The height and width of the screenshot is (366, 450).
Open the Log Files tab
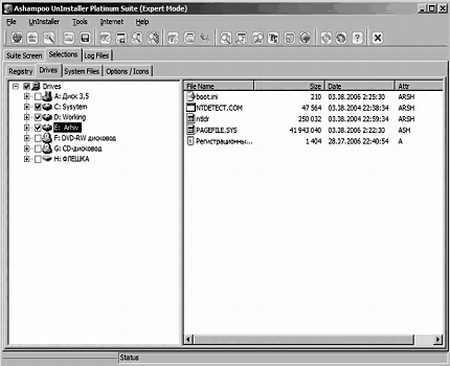pyautogui.click(x=97, y=56)
